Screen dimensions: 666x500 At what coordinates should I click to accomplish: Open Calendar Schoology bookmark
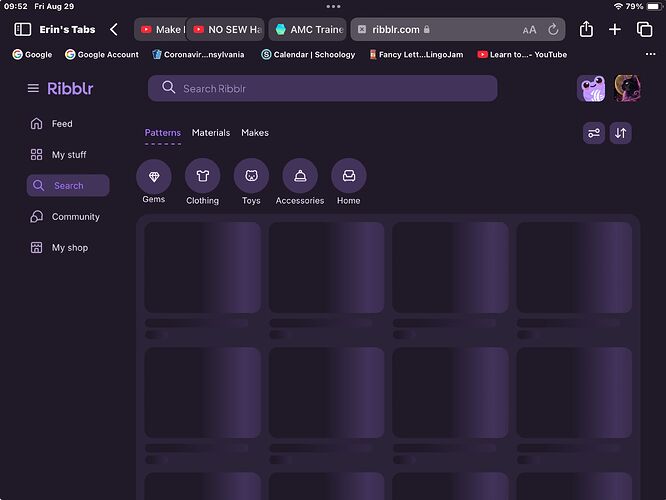[x=308, y=54]
